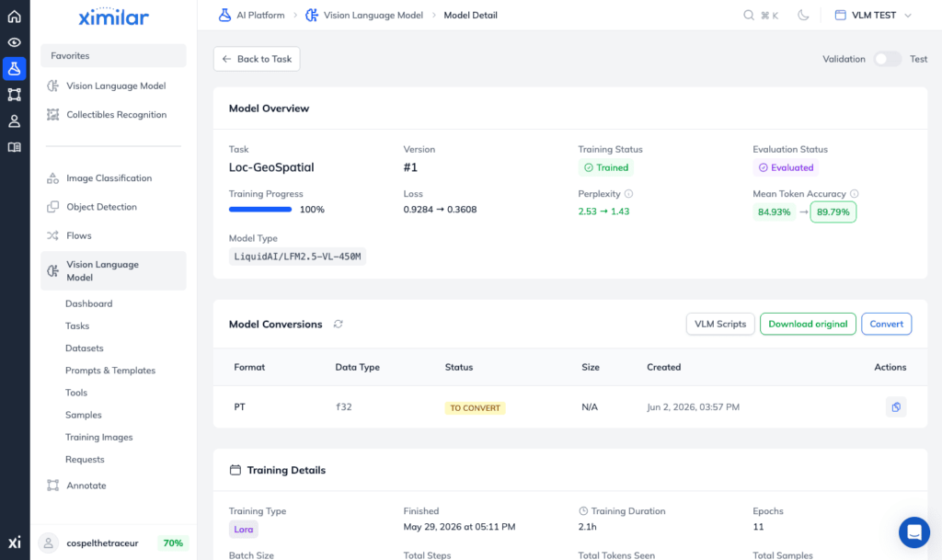Image resolution: width=942 pixels, height=560 pixels.
Task: Open the home icon in the left rail
Action: (15, 17)
